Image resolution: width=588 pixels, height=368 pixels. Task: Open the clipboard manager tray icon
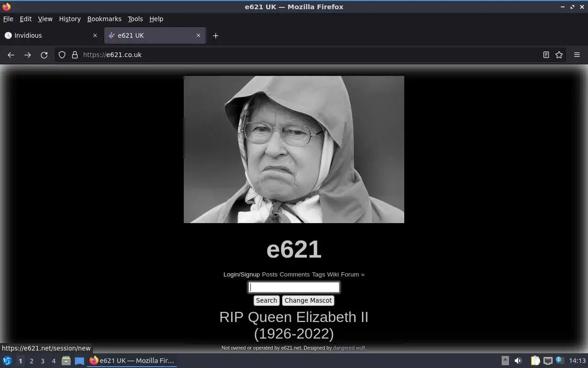tap(535, 361)
